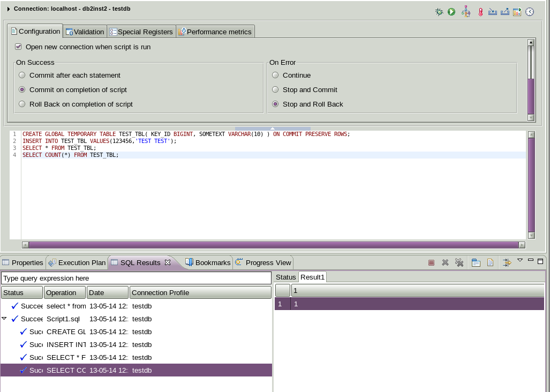Open the scheduler clock icon
Viewport: 550px width, 392px height.
tap(530, 11)
